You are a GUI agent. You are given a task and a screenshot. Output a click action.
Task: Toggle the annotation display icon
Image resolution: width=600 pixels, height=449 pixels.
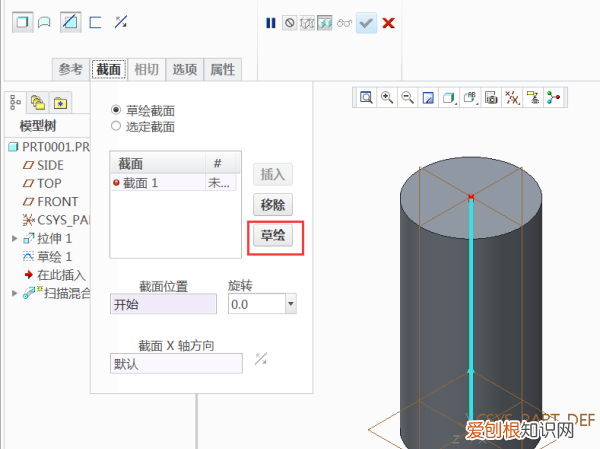(x=533, y=97)
